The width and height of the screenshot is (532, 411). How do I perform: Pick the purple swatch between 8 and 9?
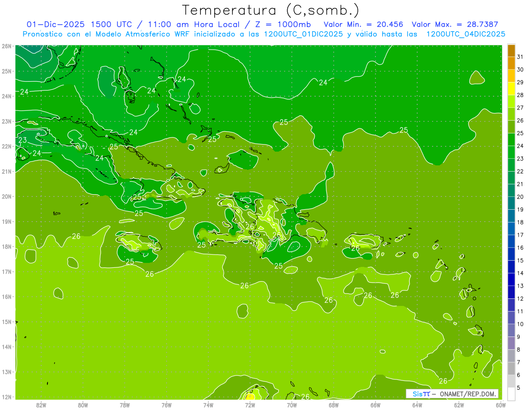511,343
